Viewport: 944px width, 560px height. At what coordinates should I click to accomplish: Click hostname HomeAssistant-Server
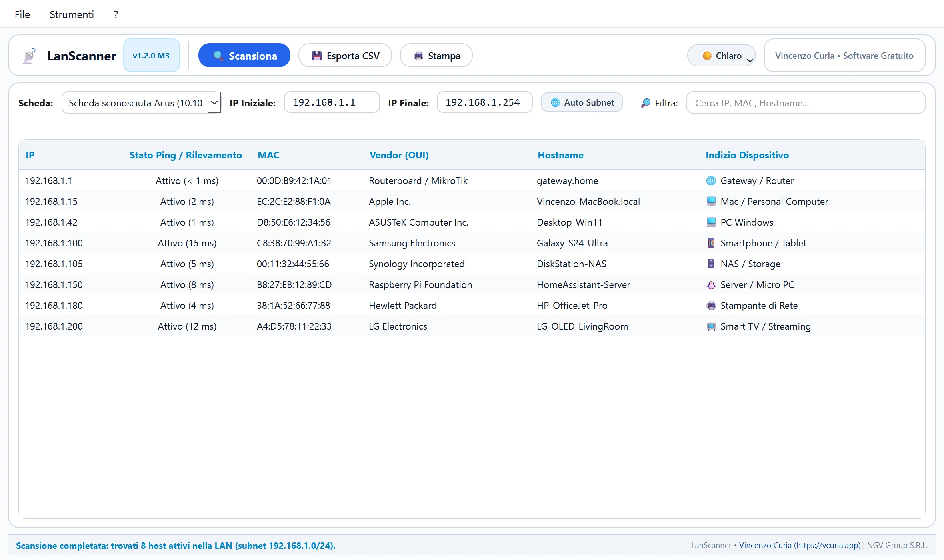[583, 285]
